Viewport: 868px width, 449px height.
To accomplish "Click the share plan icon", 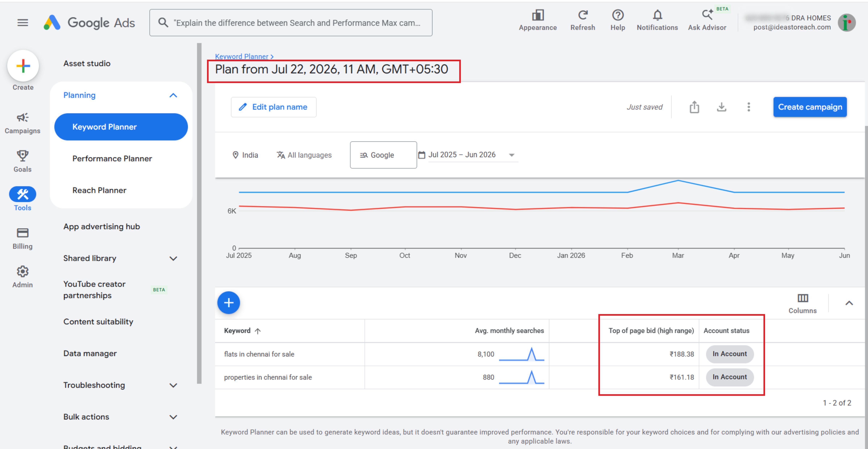I will [694, 107].
